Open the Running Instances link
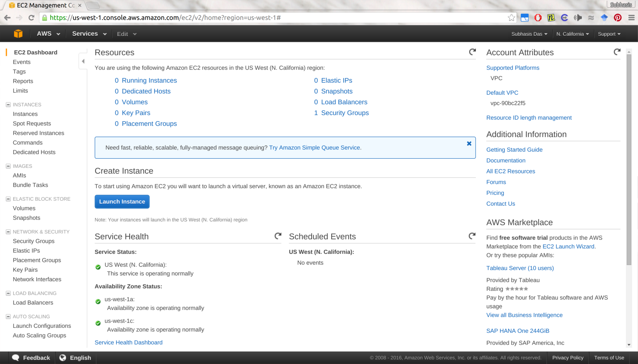The height and width of the screenshot is (364, 638). (x=149, y=80)
